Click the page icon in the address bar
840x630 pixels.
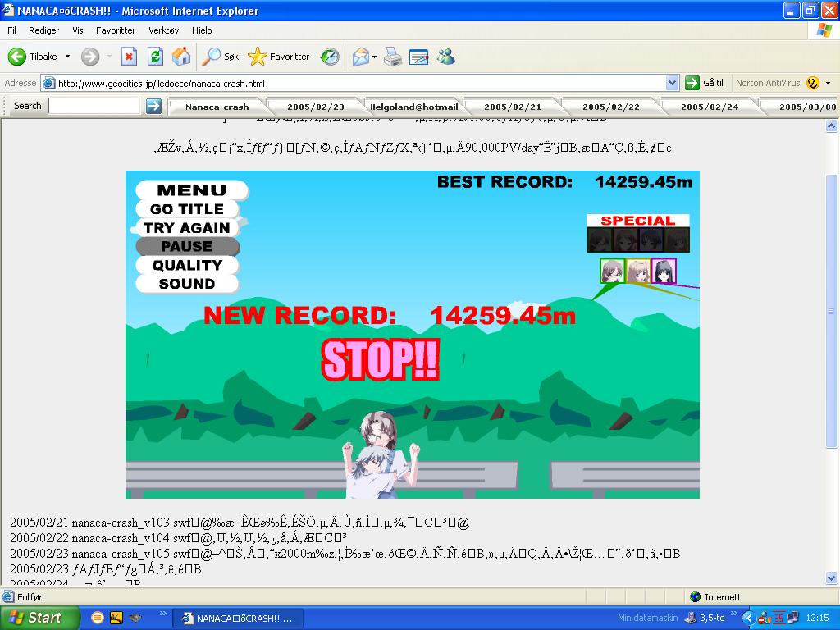(48, 83)
